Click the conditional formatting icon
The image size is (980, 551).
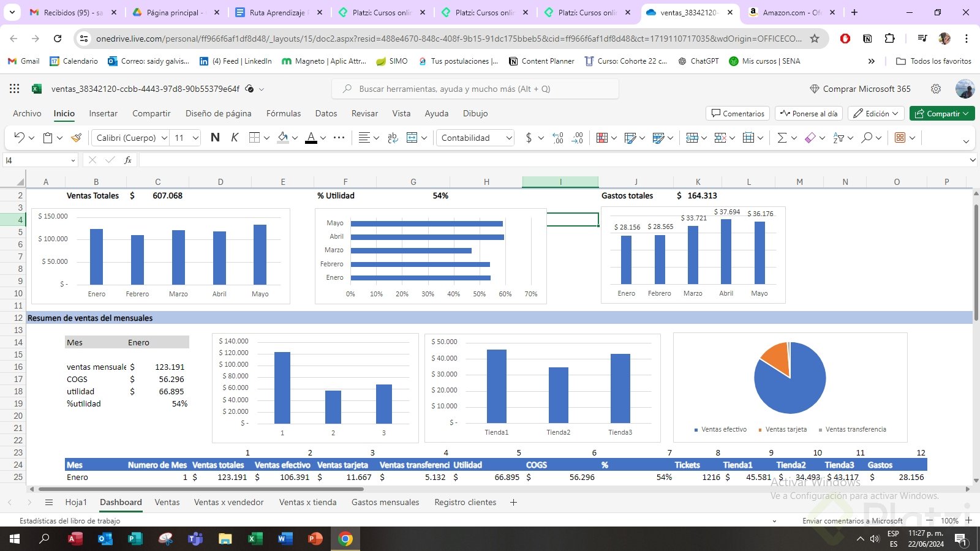[601, 138]
